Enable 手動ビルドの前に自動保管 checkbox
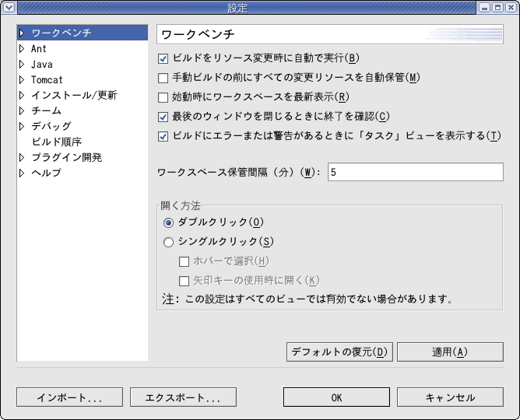 tap(163, 79)
